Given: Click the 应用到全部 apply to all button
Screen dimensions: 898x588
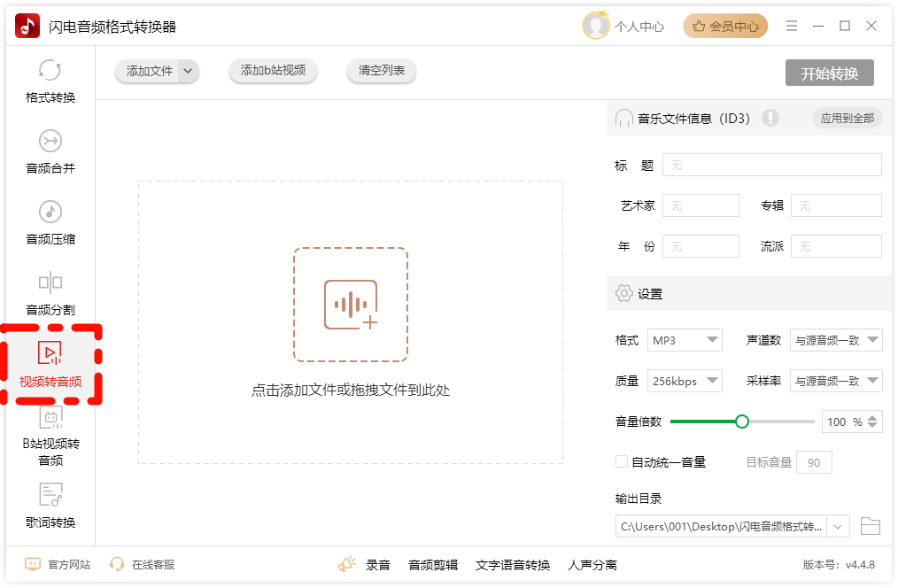Looking at the screenshot, I should pos(847,118).
